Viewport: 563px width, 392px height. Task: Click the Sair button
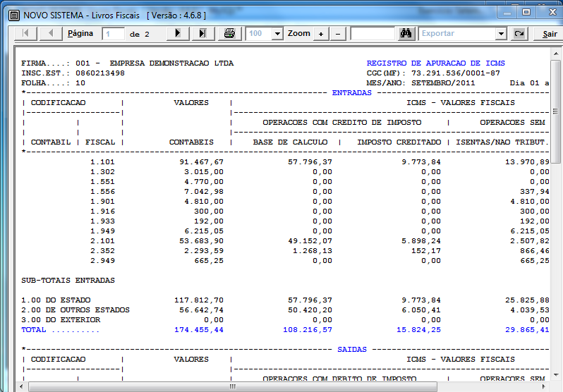pyautogui.click(x=550, y=34)
